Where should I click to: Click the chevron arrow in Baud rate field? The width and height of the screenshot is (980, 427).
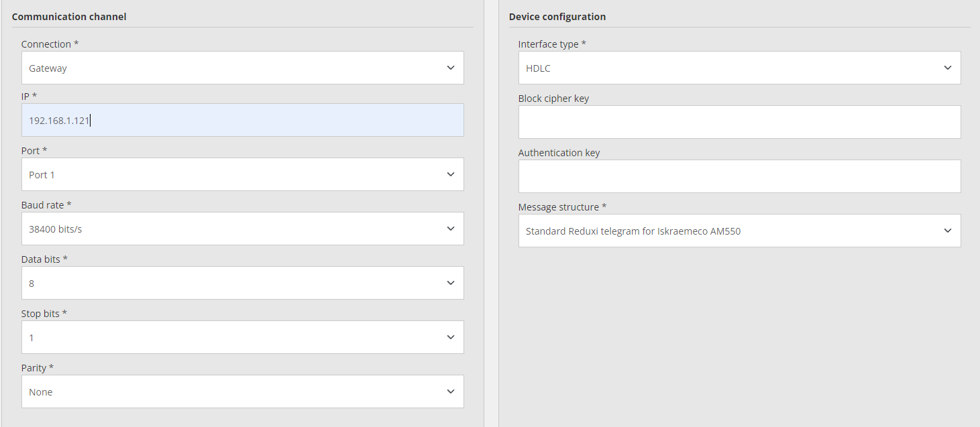pyautogui.click(x=451, y=229)
